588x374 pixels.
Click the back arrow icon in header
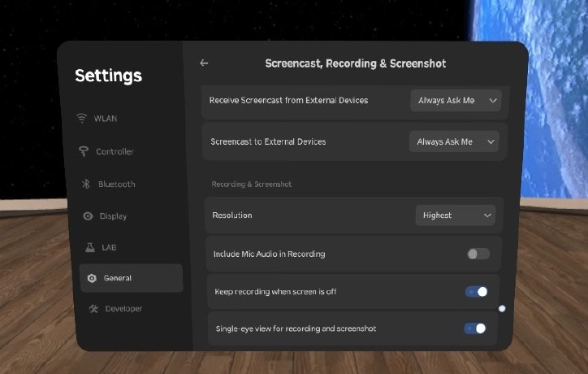point(204,63)
